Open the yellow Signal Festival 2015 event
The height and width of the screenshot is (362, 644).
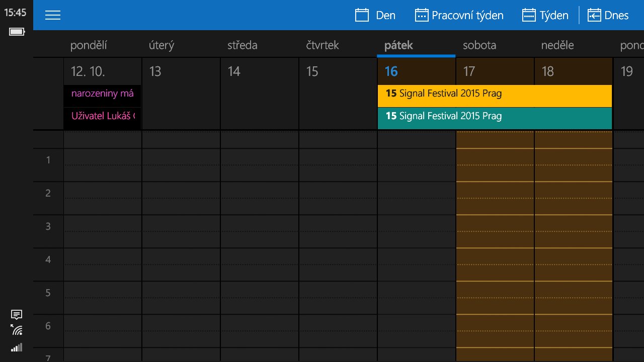coord(495,96)
